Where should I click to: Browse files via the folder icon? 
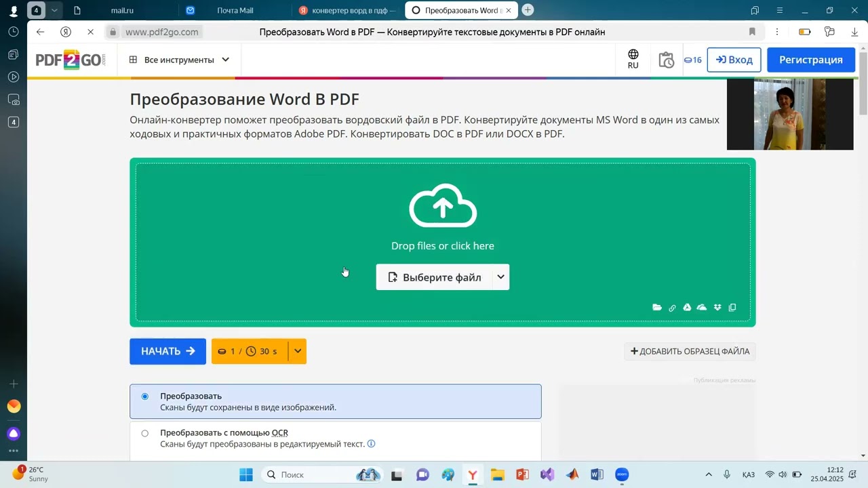[657, 308]
